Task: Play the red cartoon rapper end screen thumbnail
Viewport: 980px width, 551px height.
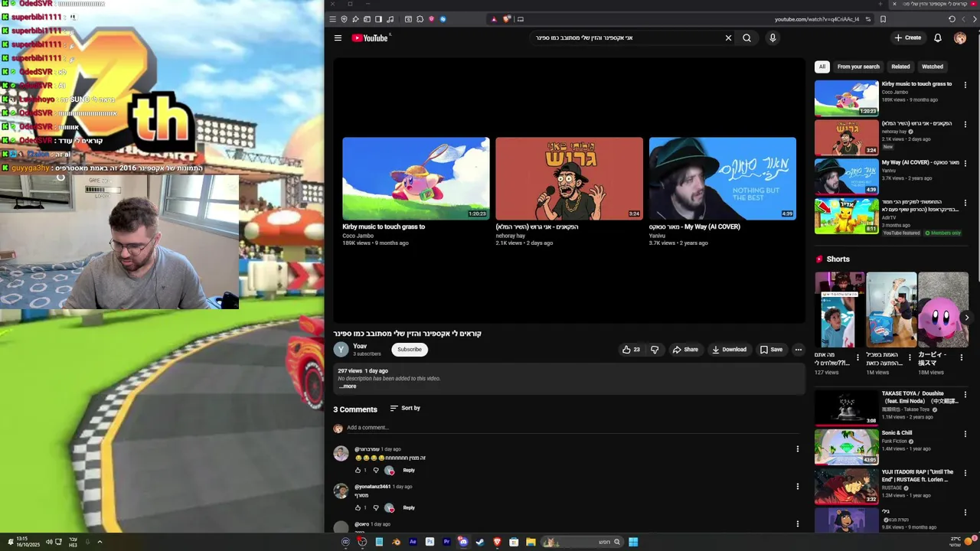Action: coord(569,178)
